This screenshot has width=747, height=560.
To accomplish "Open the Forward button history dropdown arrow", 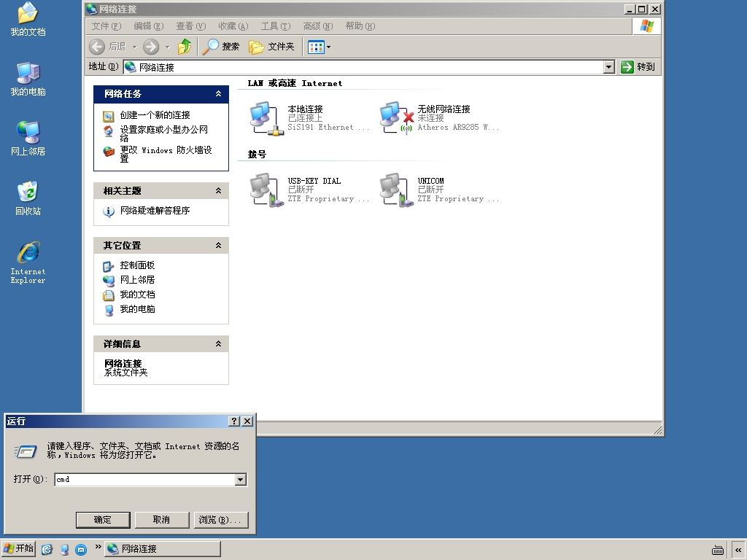I will coord(167,47).
